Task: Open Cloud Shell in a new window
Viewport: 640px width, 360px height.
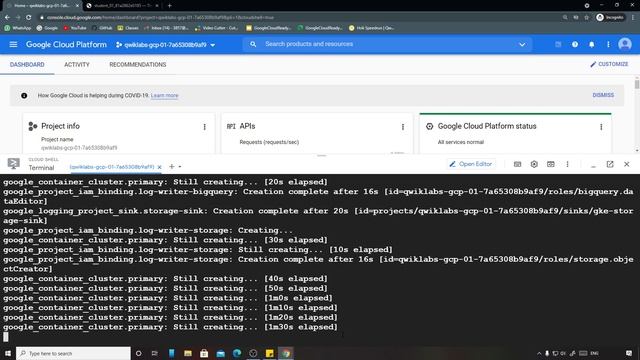Action: [x=610, y=164]
